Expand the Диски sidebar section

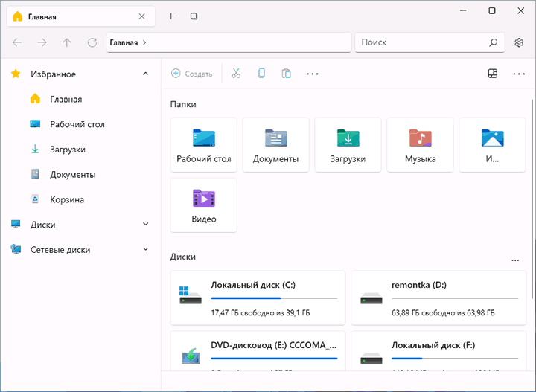[145, 225]
